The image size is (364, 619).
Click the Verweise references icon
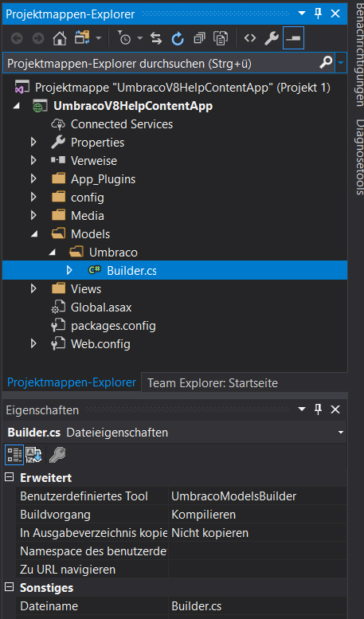pyautogui.click(x=58, y=161)
